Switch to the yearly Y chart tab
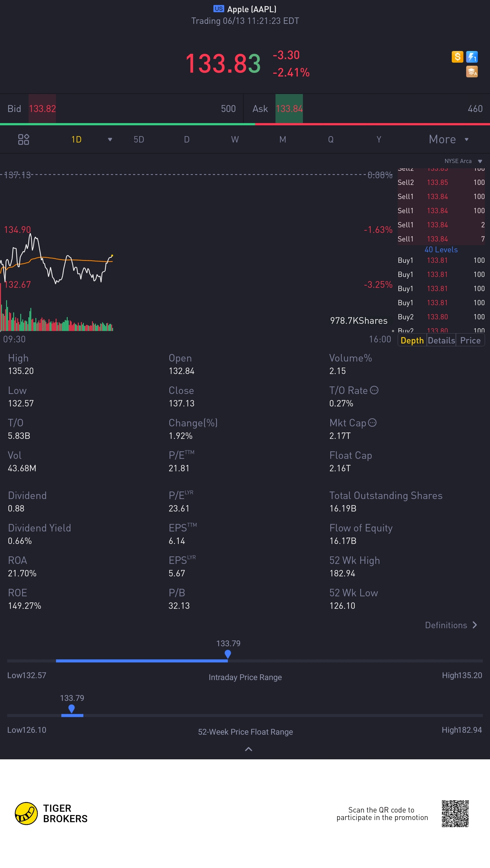490x868 pixels. 379,139
